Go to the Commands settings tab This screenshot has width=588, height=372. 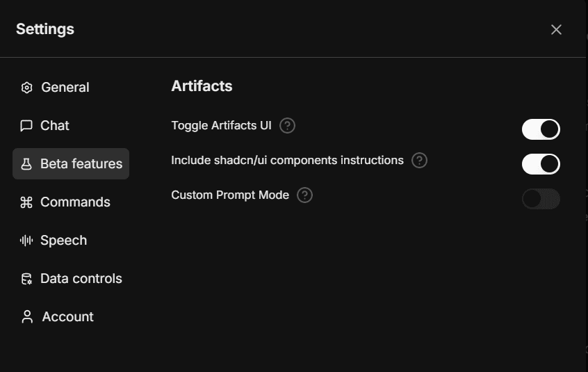click(75, 202)
